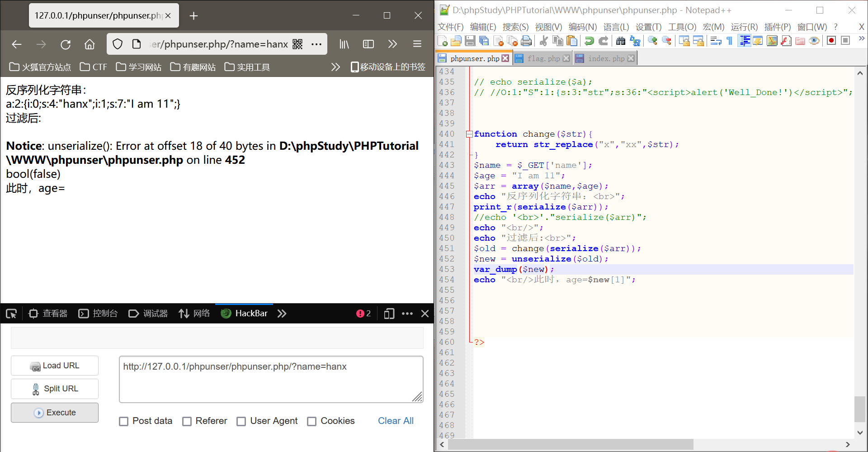The height and width of the screenshot is (452, 868).
Task: Stop macro recording in Notepad++ toolbar
Action: [x=845, y=41]
